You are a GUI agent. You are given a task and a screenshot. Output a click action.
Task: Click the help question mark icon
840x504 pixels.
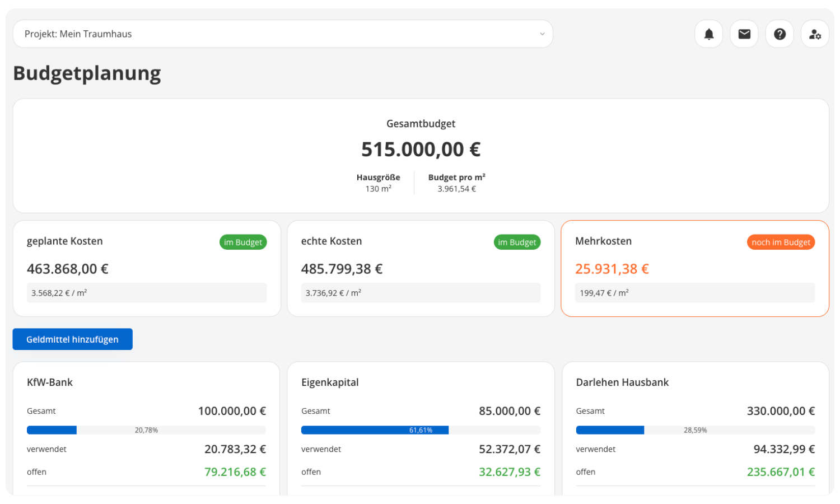[780, 34]
